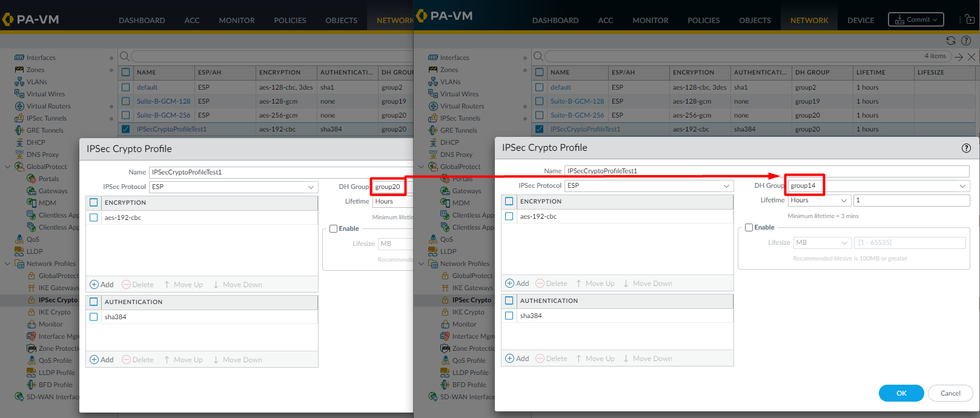Click Add under ENCRYPTION list in left dialog
This screenshot has width=980, height=418.
click(102, 285)
